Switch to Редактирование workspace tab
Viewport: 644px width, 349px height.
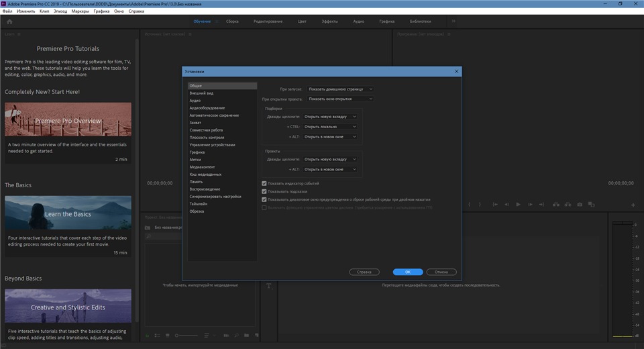click(268, 21)
